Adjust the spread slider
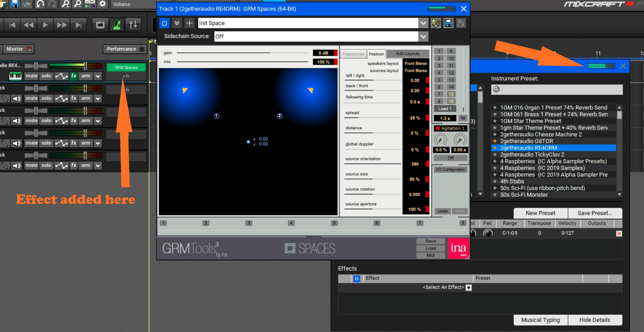This screenshot has height=332, width=644. pos(373,118)
